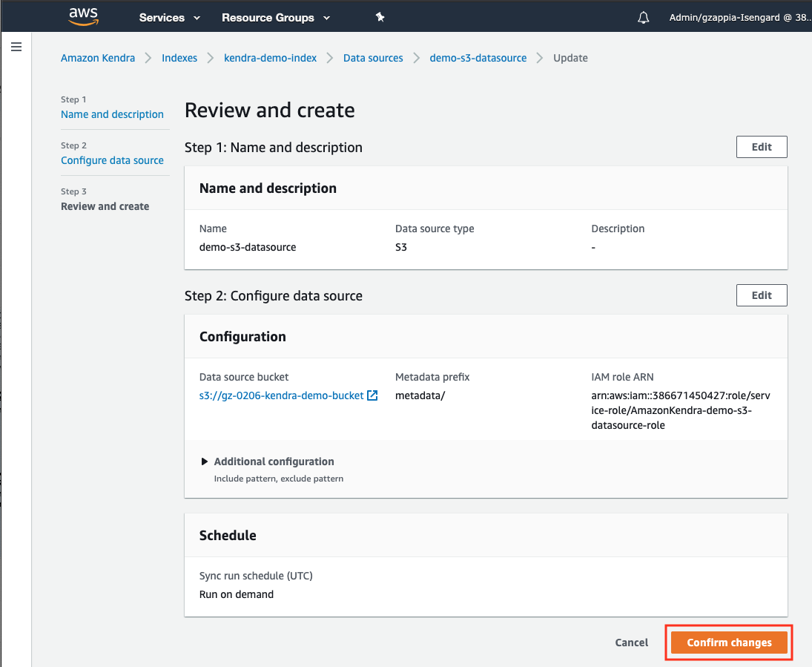Open the Resource Groups dropdown
Screen dimensions: 812x667
coord(276,18)
